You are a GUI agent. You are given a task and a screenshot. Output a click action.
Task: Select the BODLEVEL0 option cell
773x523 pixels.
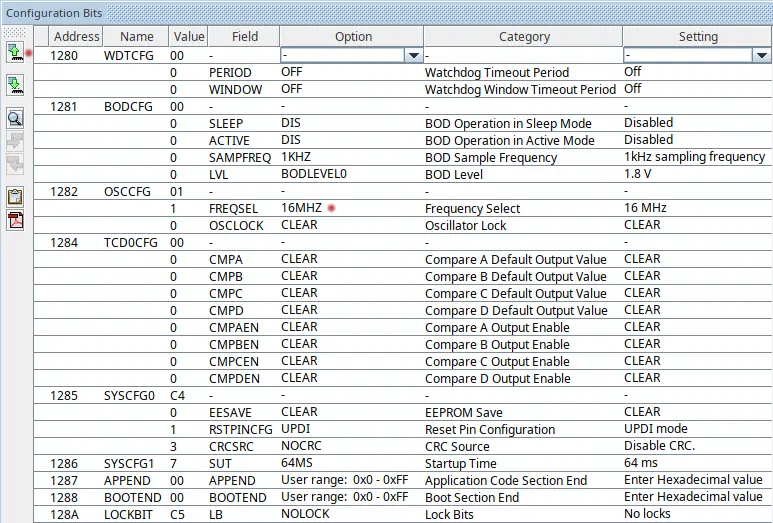point(313,174)
